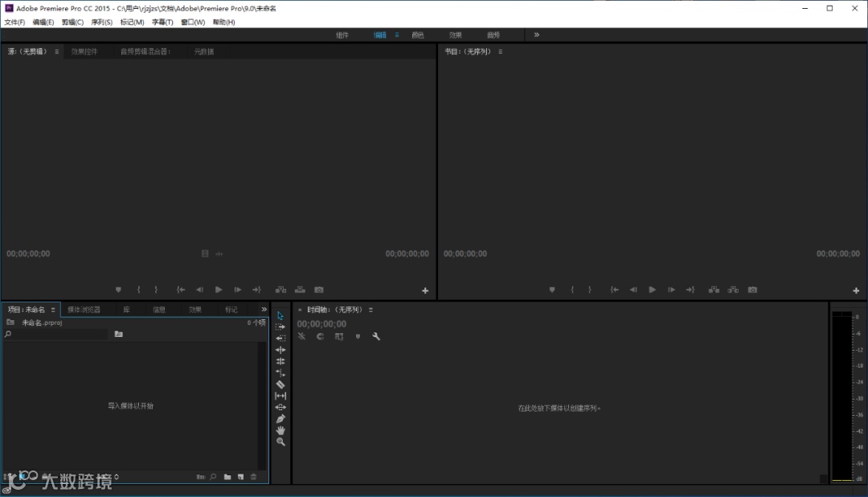Toggle Drag Video Only icon in Source monitor
Image resolution: width=868 pixels, height=497 pixels.
pos(205,254)
